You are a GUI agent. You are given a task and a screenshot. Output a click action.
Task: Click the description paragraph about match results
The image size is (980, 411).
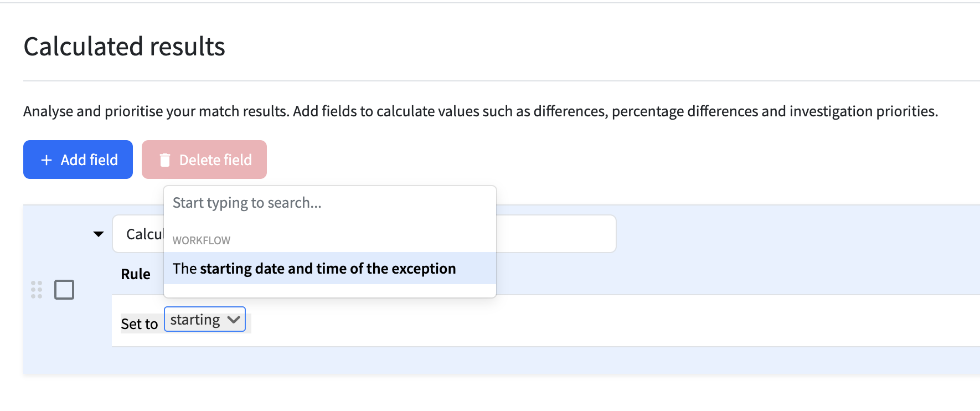tap(481, 111)
